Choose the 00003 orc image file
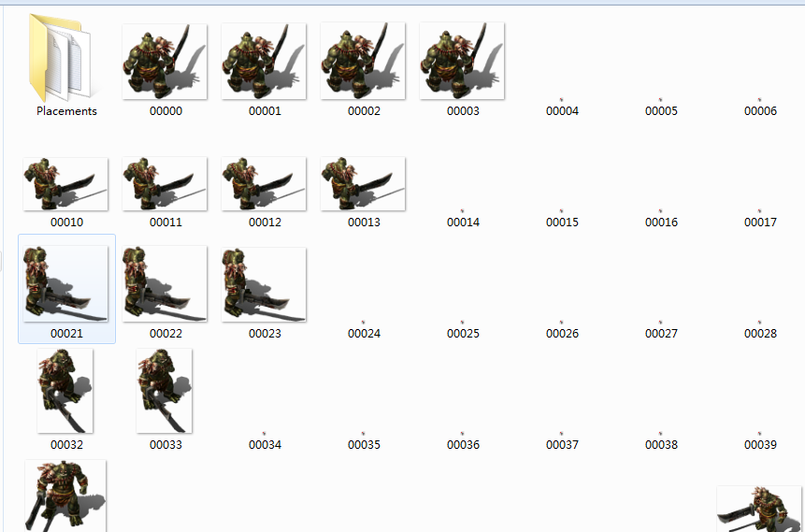805x532 pixels. click(x=462, y=61)
